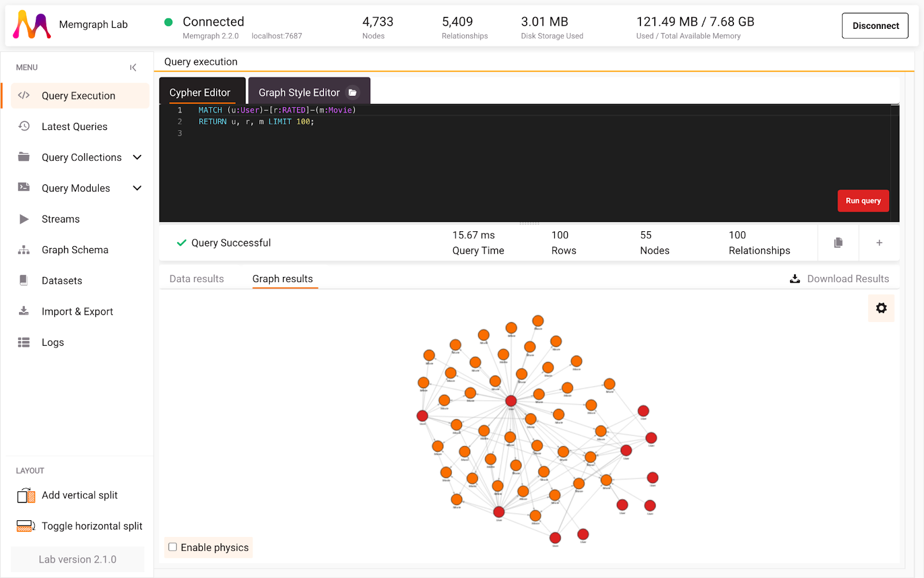Collapse the sidebar menu with arrow icon

coord(133,68)
